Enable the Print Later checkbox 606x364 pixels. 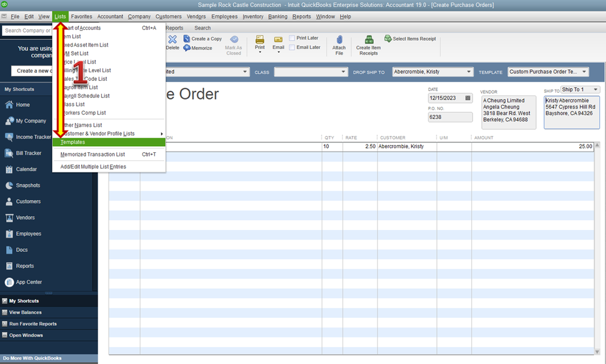point(292,38)
